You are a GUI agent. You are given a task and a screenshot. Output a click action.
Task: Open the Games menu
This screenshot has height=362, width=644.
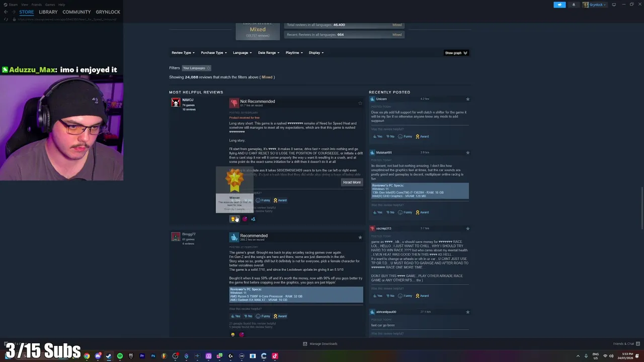(50, 5)
